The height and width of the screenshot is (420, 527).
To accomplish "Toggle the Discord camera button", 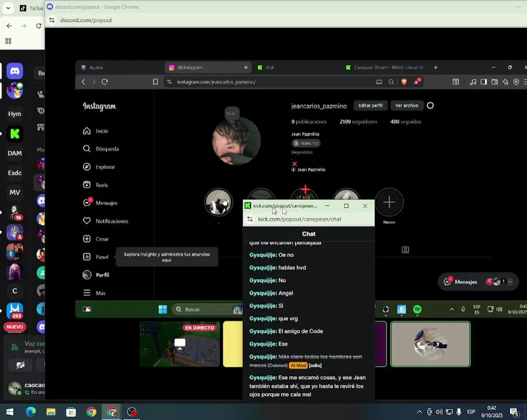I will pyautogui.click(x=20, y=365).
